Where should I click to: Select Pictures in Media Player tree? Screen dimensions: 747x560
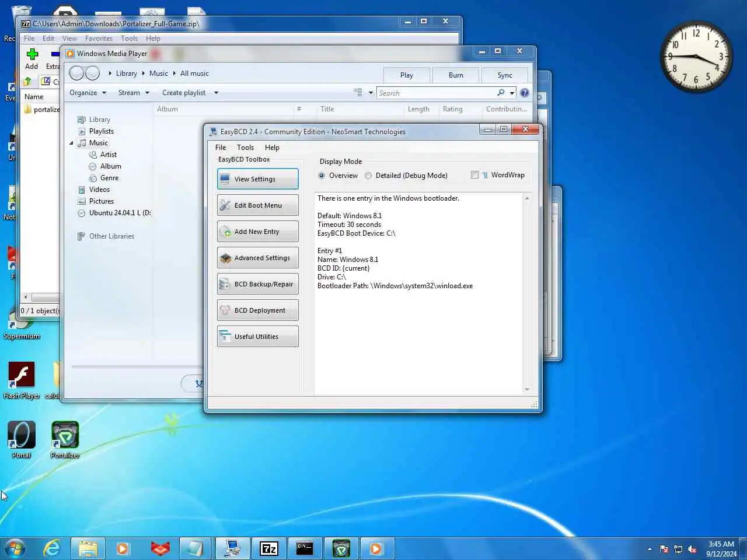coord(101,201)
